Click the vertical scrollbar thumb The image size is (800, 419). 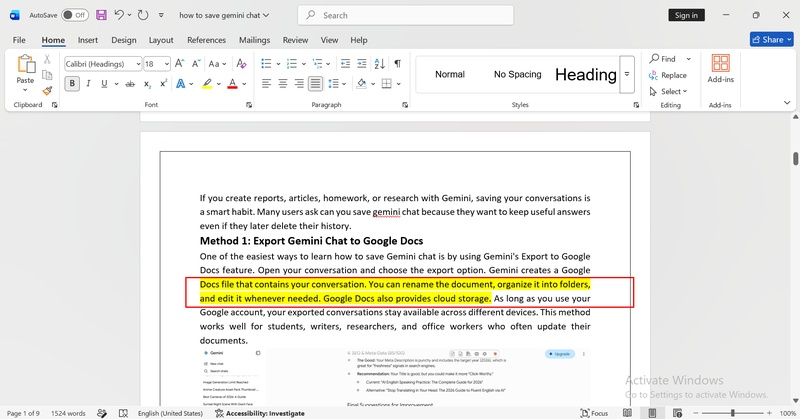(795, 159)
